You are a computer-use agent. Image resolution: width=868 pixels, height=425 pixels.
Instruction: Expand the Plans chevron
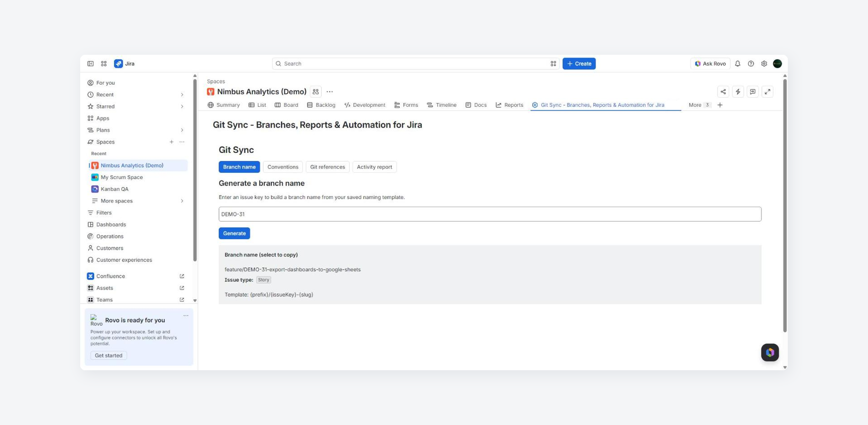182,130
